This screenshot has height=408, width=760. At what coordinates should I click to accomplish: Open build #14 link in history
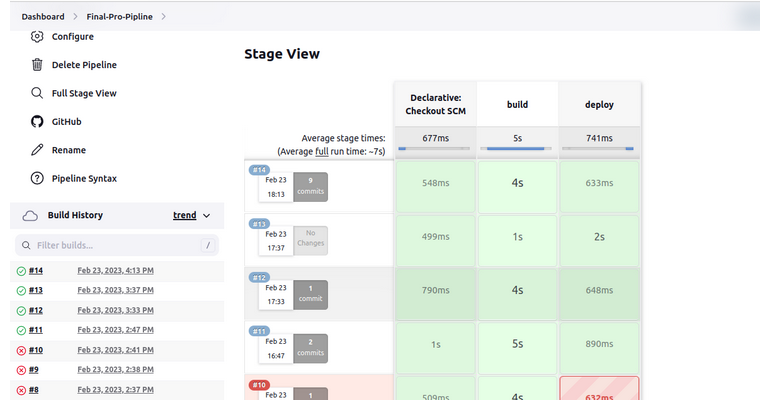[x=36, y=270]
